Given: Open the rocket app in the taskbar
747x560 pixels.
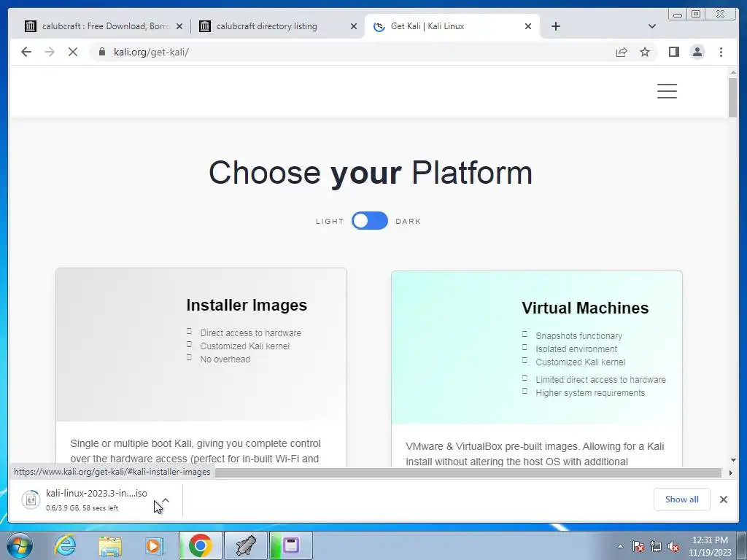Looking at the screenshot, I should [x=246, y=545].
